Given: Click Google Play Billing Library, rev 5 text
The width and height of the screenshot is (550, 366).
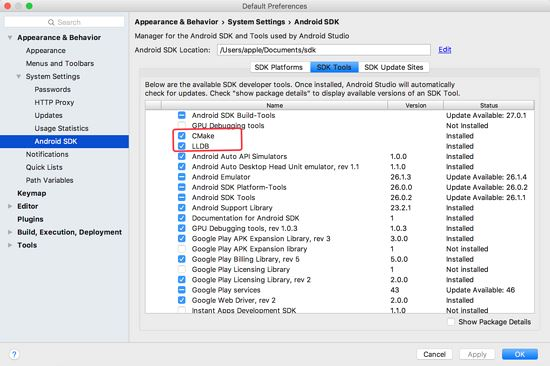Looking at the screenshot, I should coord(246,259).
